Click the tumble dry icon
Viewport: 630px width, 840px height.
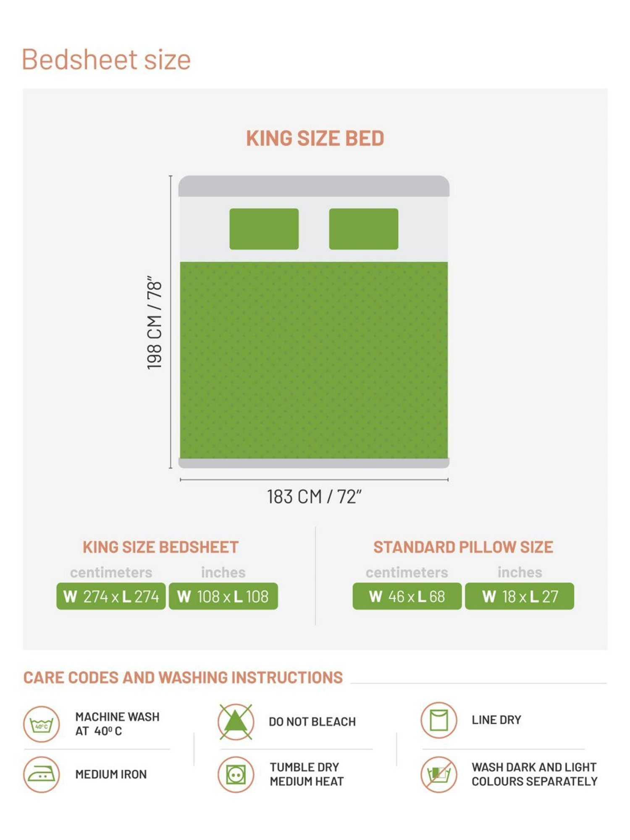[236, 774]
